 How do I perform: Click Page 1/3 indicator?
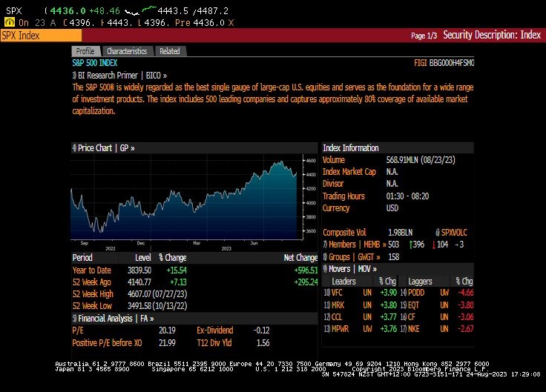pyautogui.click(x=424, y=36)
